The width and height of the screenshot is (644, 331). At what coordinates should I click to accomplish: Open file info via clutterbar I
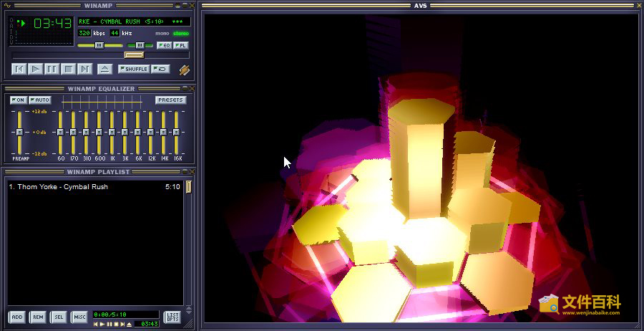(11, 32)
